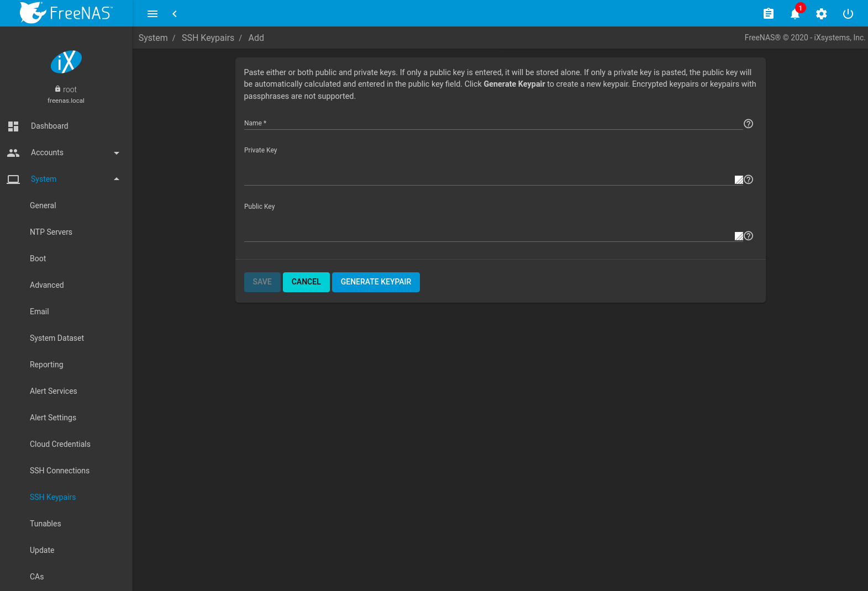Collapse the System menu section
This screenshot has height=591, width=868.
tap(117, 179)
